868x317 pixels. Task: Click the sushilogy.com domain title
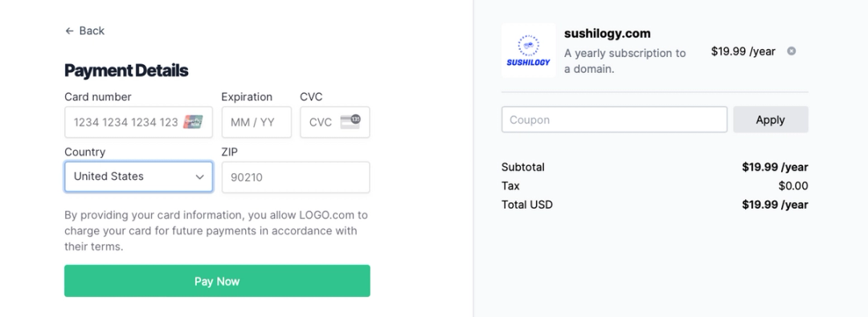[608, 33]
